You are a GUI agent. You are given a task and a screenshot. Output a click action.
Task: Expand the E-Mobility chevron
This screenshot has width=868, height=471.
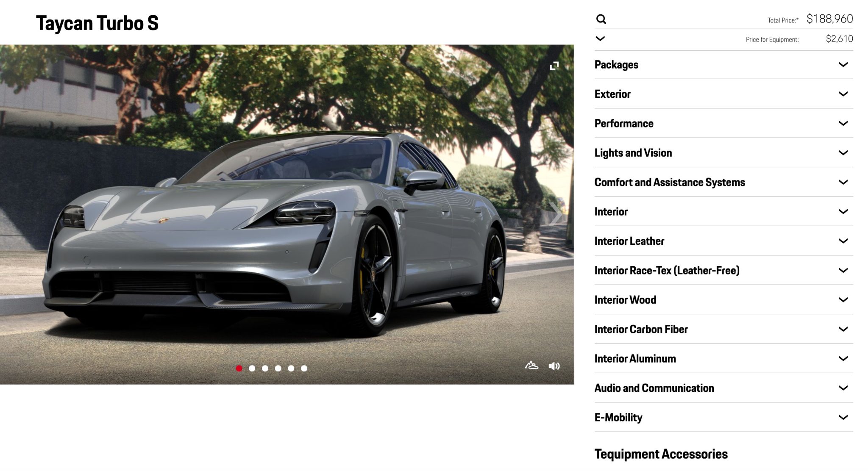[x=843, y=418]
